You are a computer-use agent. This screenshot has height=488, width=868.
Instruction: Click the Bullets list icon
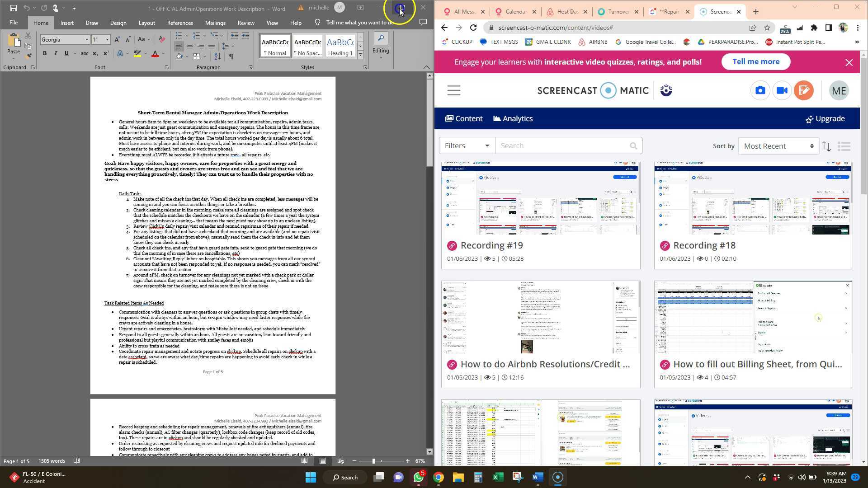[179, 36]
